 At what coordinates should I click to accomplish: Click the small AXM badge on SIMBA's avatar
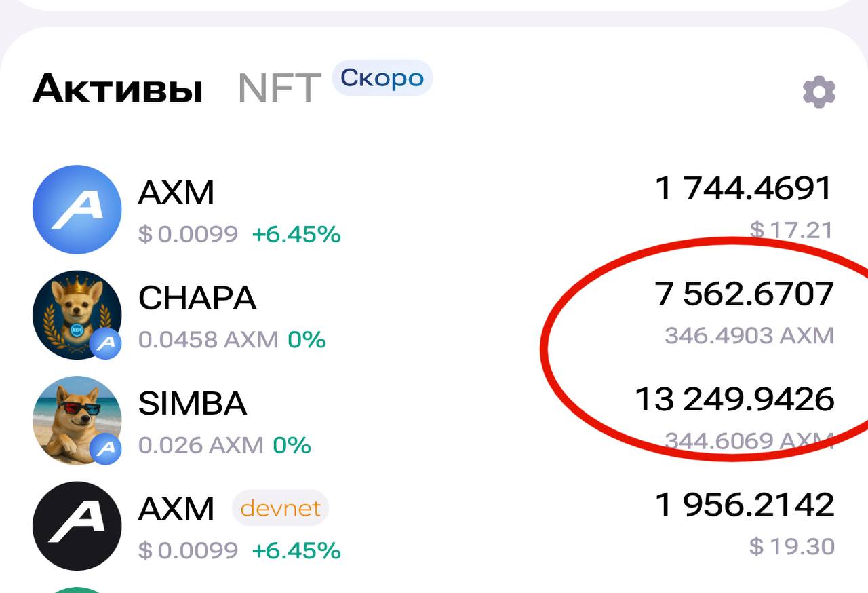point(106,448)
